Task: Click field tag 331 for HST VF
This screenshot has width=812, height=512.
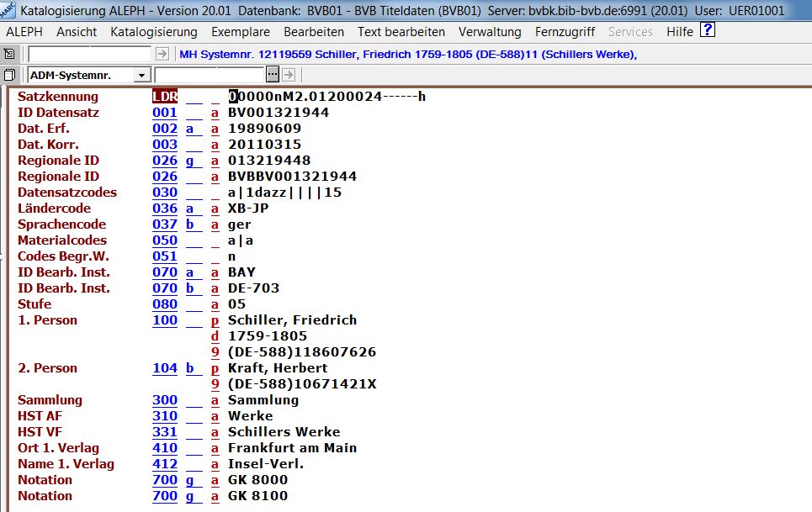Action: [x=165, y=432]
